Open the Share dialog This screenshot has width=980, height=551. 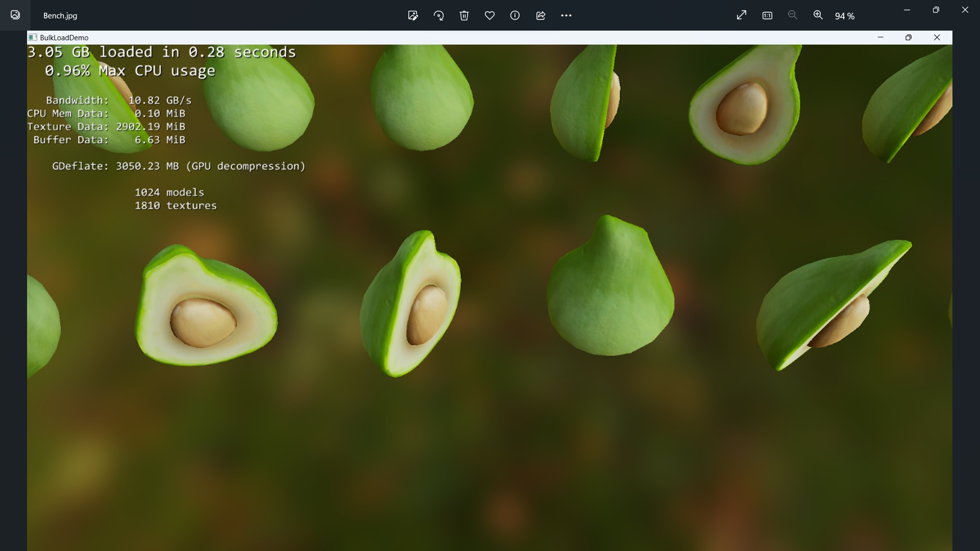point(541,15)
